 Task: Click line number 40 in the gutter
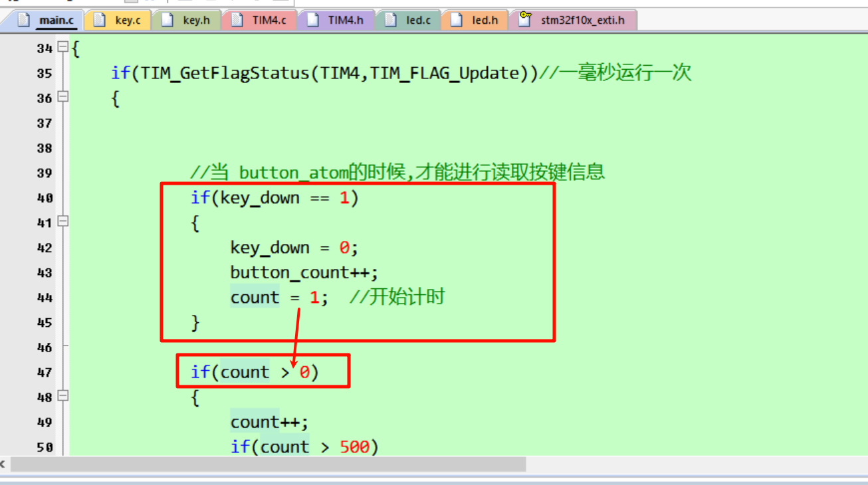(x=45, y=198)
